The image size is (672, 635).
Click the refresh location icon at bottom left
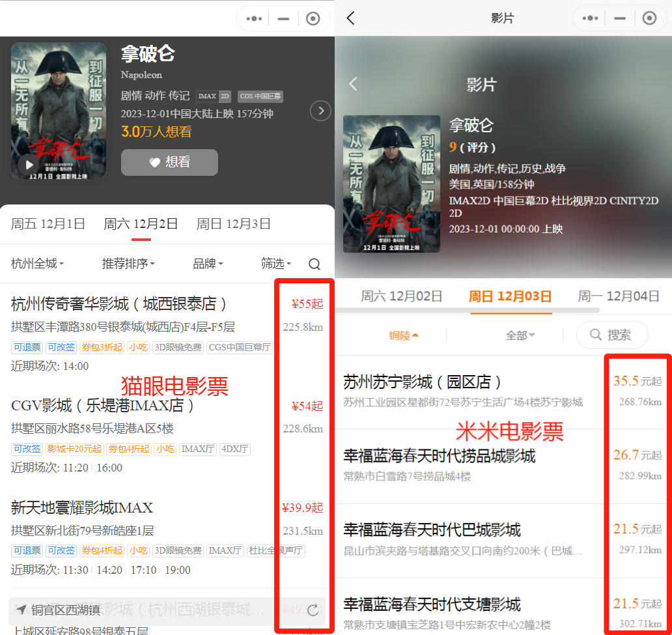(313, 610)
